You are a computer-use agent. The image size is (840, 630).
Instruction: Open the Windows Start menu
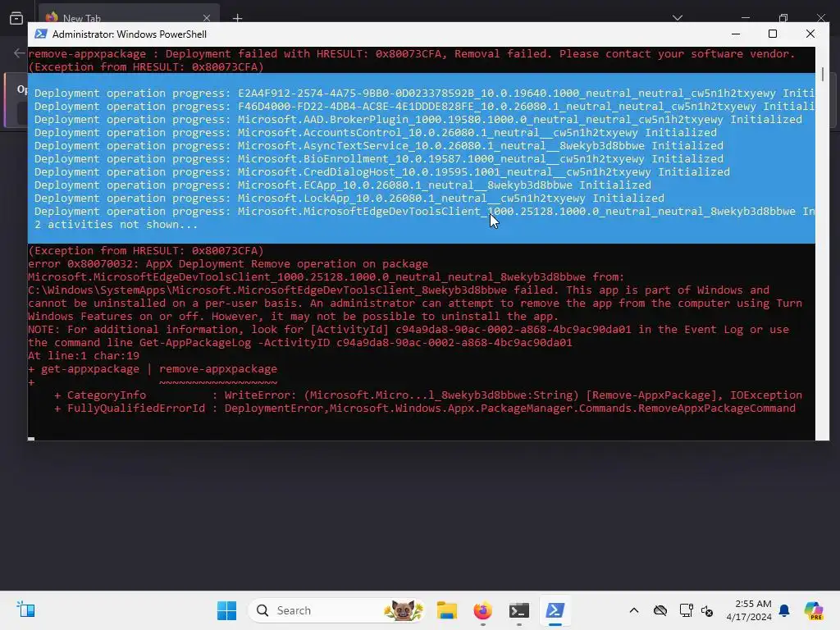226,610
